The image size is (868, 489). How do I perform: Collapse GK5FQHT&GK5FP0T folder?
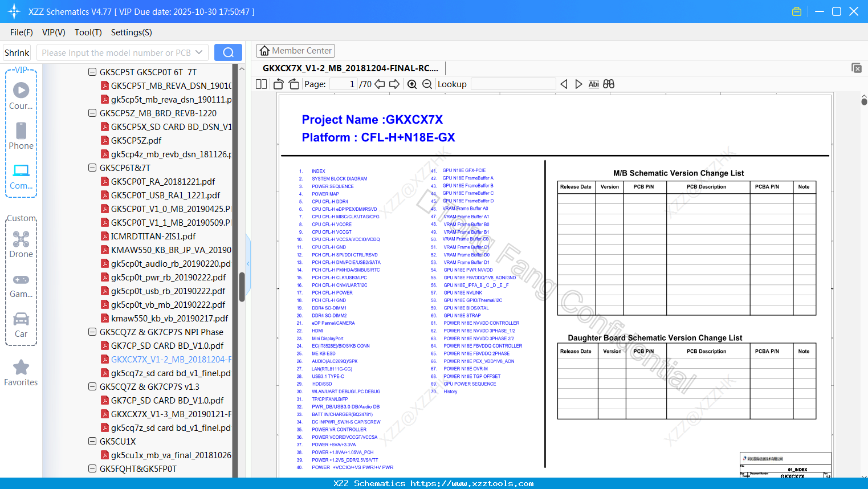point(92,468)
